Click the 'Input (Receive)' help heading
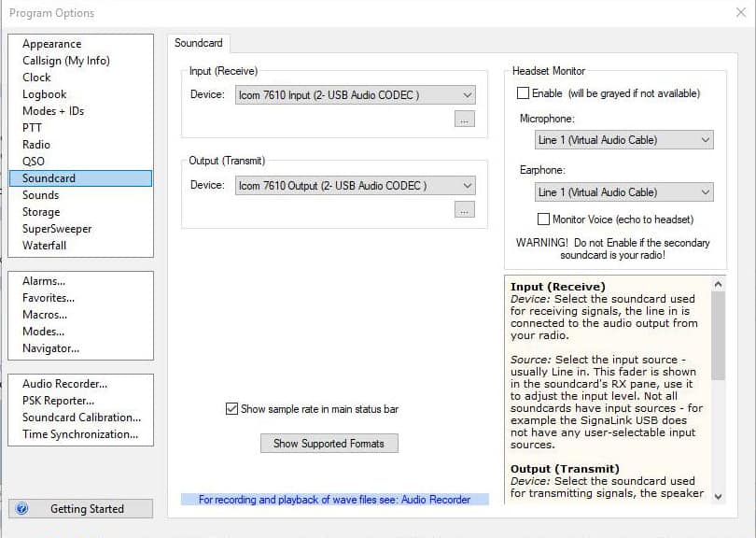Image resolution: width=756 pixels, height=538 pixels. click(x=558, y=287)
